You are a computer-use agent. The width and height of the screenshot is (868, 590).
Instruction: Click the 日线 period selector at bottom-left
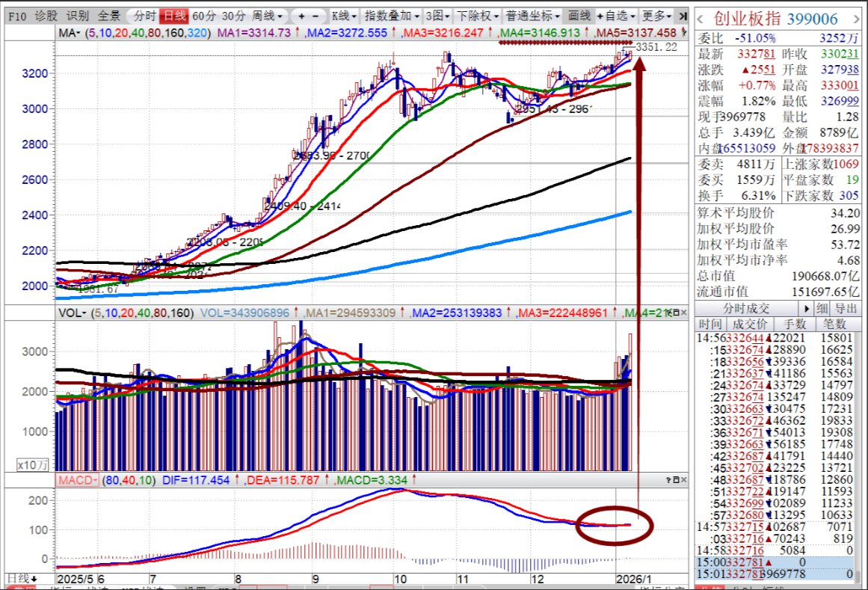coord(21,578)
